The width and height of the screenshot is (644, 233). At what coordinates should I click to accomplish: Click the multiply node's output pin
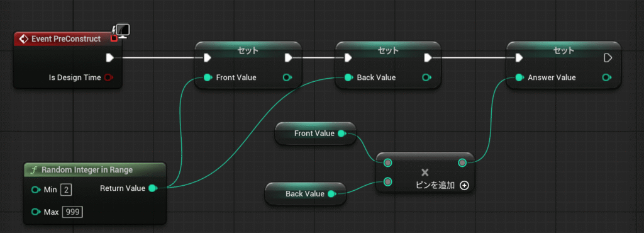tap(462, 163)
